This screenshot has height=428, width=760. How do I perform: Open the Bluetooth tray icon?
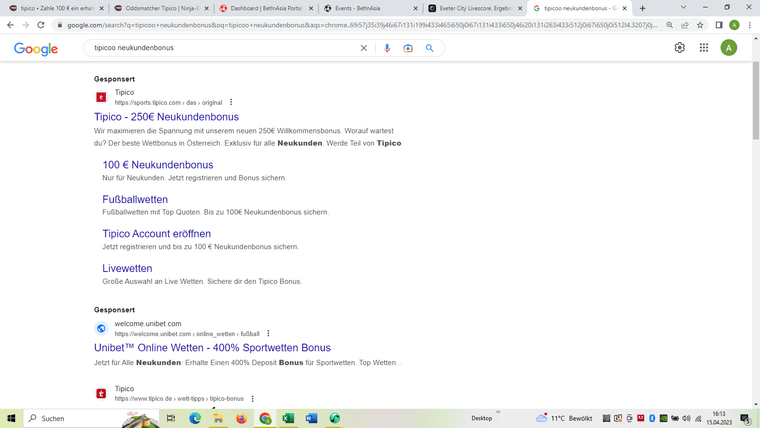[652, 418]
